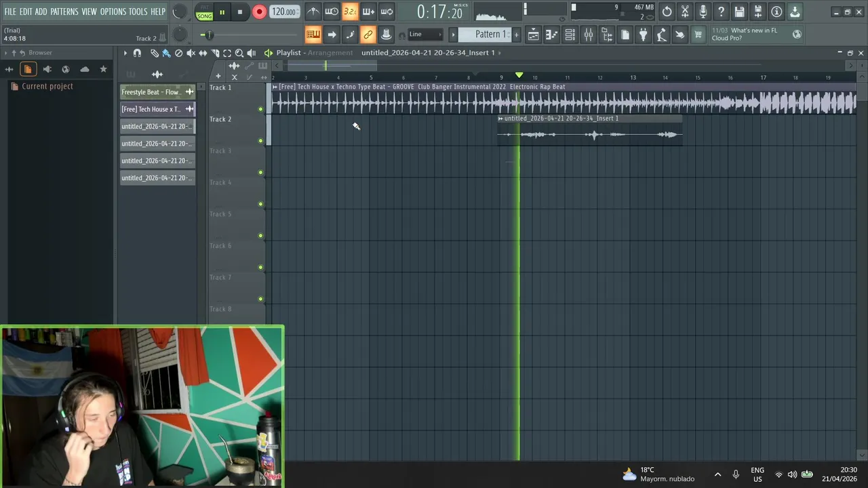Toggle step editing arrow icon
868x488 pixels.
coord(332,35)
